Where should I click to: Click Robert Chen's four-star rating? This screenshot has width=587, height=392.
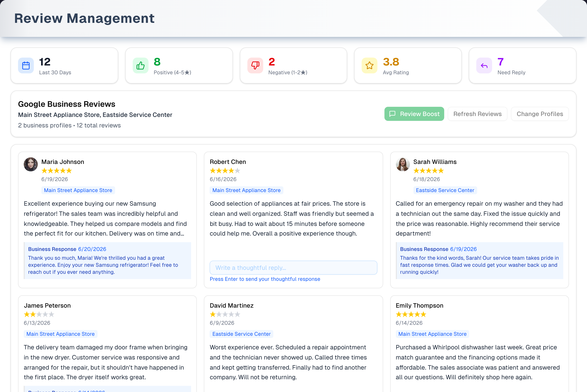225,171
